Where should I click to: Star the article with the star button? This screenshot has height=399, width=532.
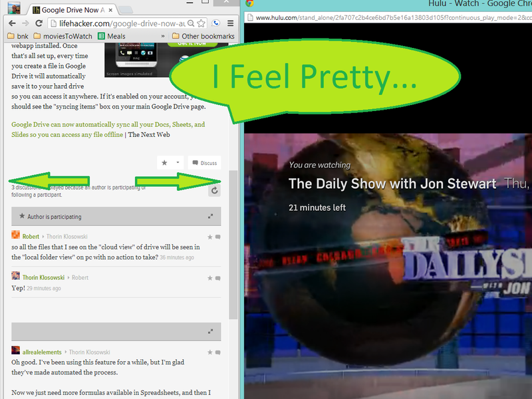164,163
